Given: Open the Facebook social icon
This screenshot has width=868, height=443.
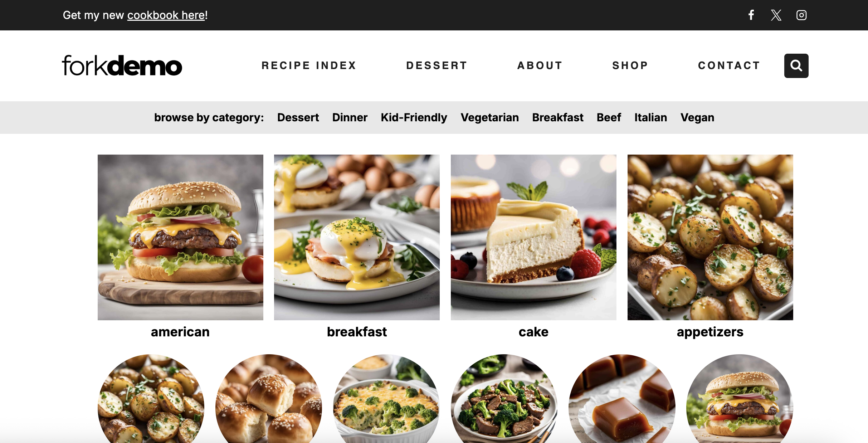Looking at the screenshot, I should (x=751, y=15).
